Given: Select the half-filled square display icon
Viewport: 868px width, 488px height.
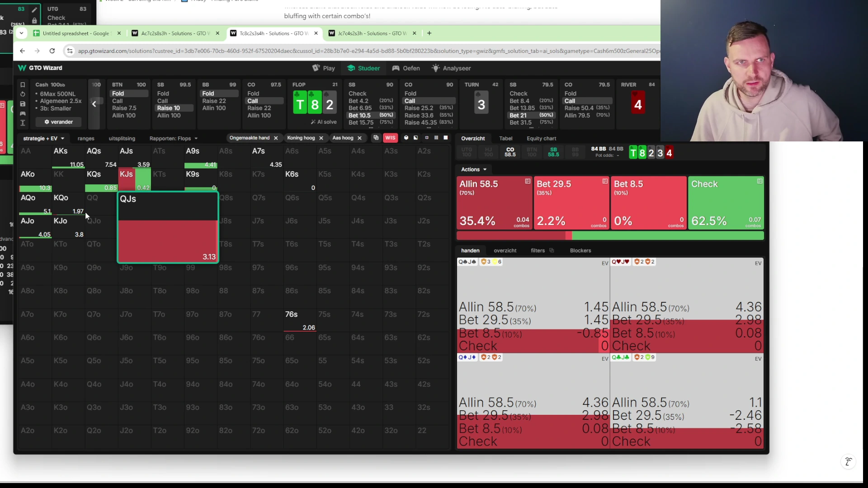Looking at the screenshot, I should 416,138.
